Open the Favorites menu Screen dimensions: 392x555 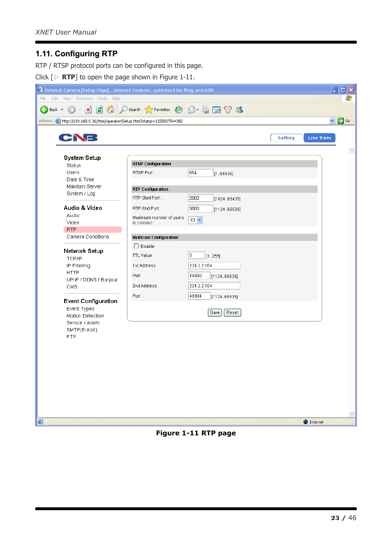(x=84, y=99)
